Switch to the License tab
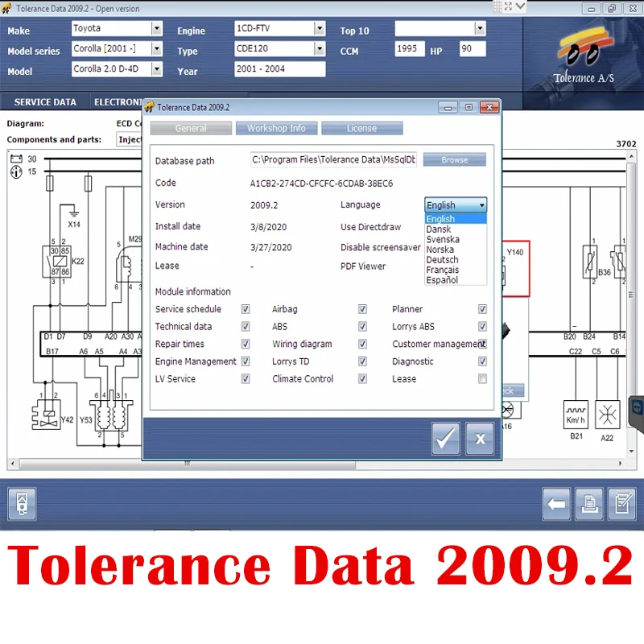Screen dimensions: 644x644 coord(361,128)
